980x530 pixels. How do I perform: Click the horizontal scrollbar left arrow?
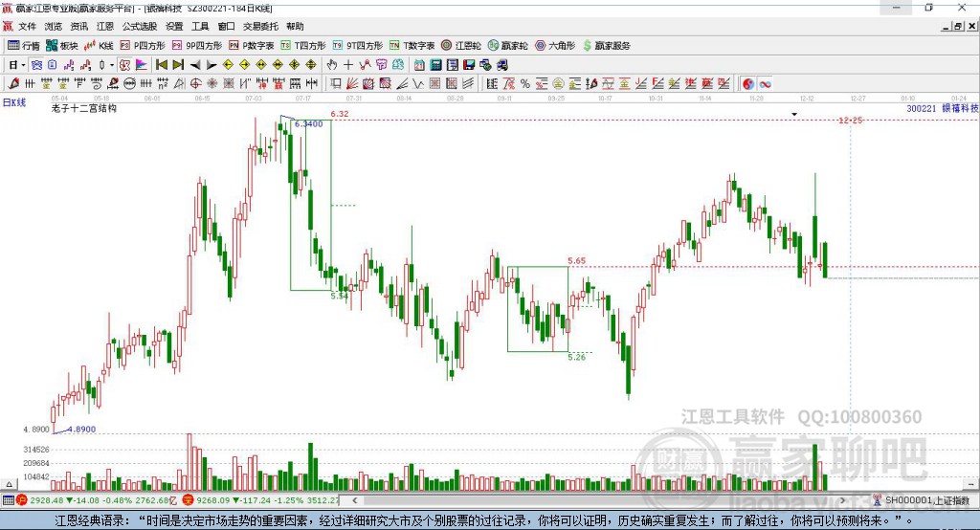click(x=355, y=500)
